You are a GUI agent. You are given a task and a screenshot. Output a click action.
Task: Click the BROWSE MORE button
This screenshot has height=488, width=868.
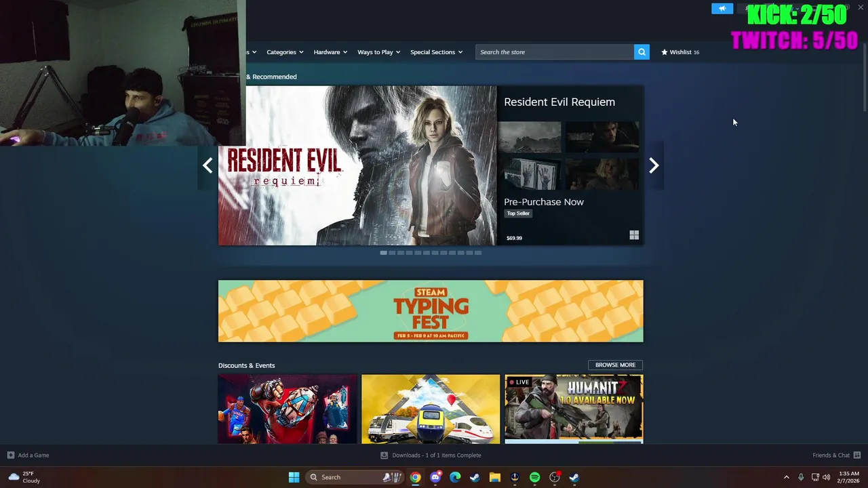[615, 365]
